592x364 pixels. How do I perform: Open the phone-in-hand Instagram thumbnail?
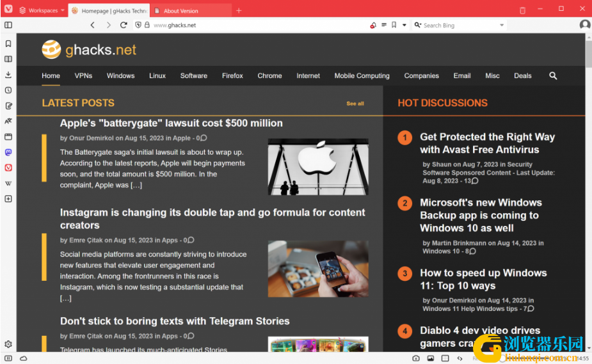[318, 269]
